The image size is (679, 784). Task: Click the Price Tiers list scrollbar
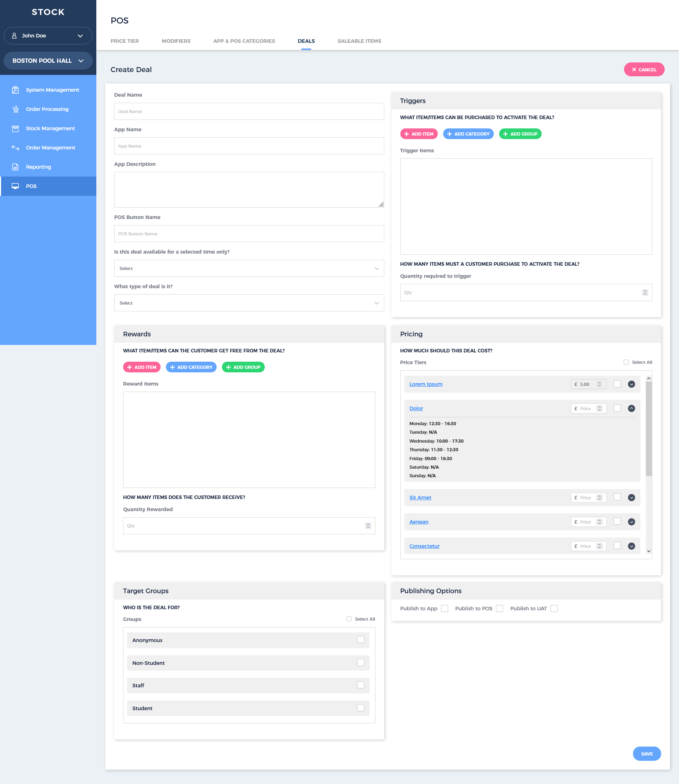[649, 428]
